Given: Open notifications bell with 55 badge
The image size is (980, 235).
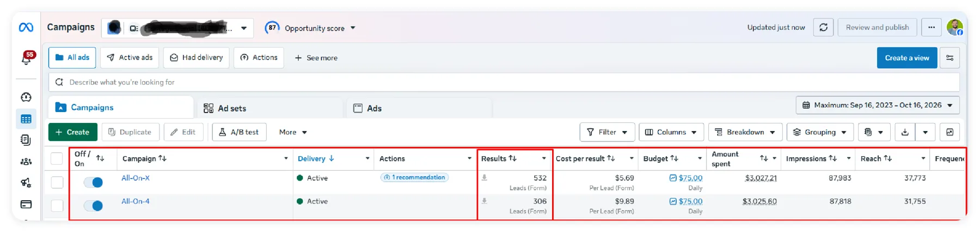Looking at the screenshot, I should click(26, 58).
